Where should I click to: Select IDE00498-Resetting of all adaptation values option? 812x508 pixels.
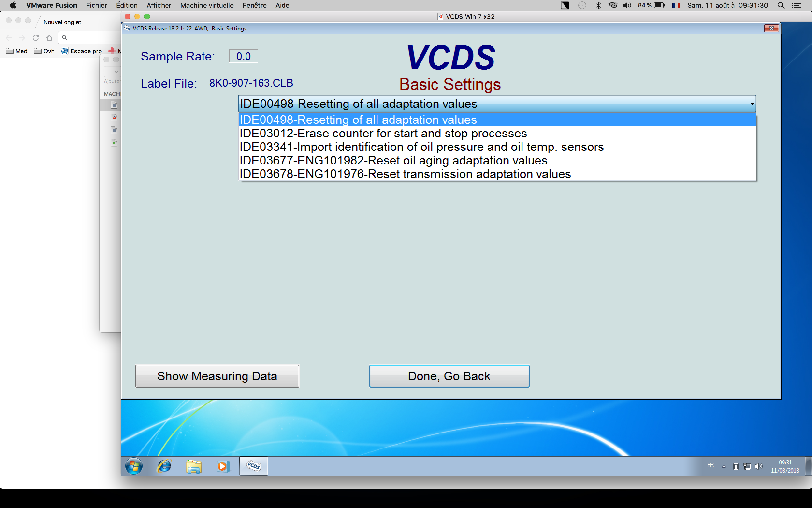(x=497, y=120)
